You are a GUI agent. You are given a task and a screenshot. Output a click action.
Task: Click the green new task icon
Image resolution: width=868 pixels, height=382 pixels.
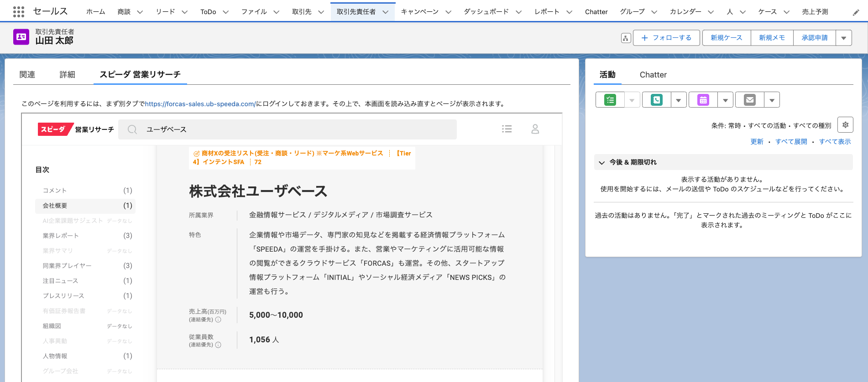tap(610, 100)
